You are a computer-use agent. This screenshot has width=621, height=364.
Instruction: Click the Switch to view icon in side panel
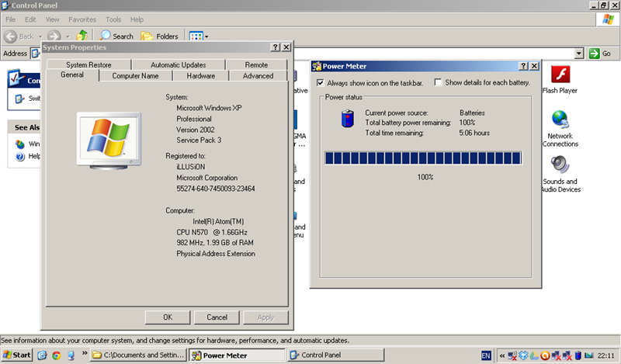point(19,99)
